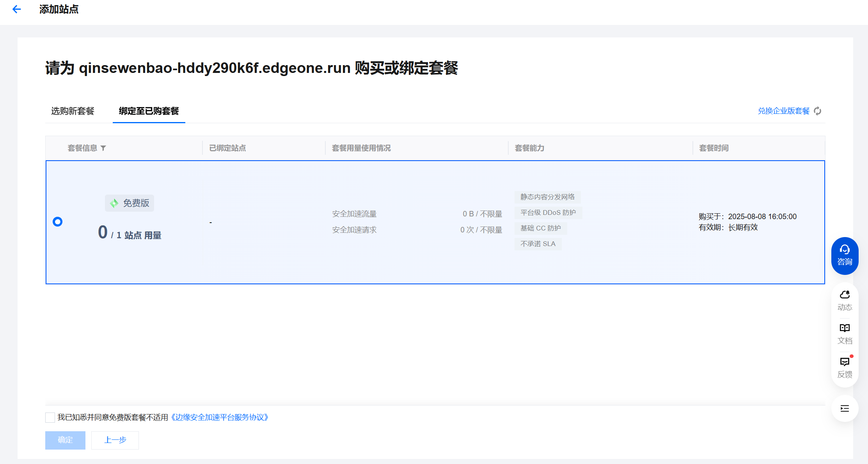Check the service agreement consent checkbox
The image size is (868, 464).
(x=50, y=418)
